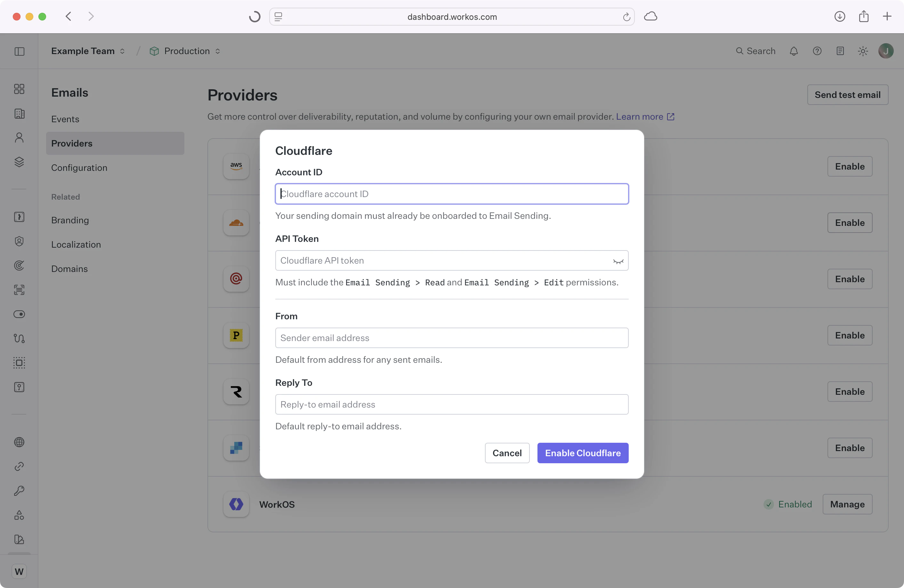
Task: Click the Cloudflare provider logo
Action: 236,222
